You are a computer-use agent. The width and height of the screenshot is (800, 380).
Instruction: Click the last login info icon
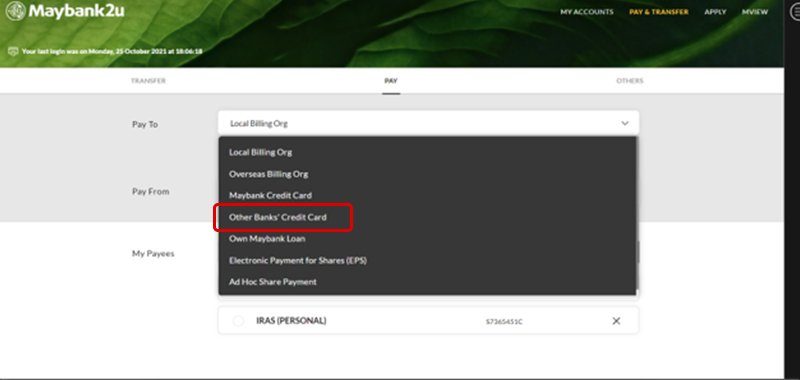pos(13,52)
